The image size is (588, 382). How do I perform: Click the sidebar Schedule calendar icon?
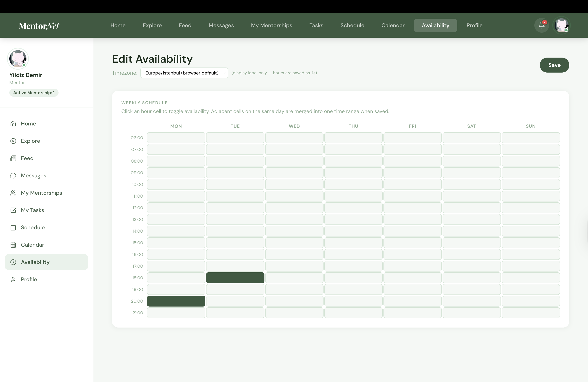(13, 227)
